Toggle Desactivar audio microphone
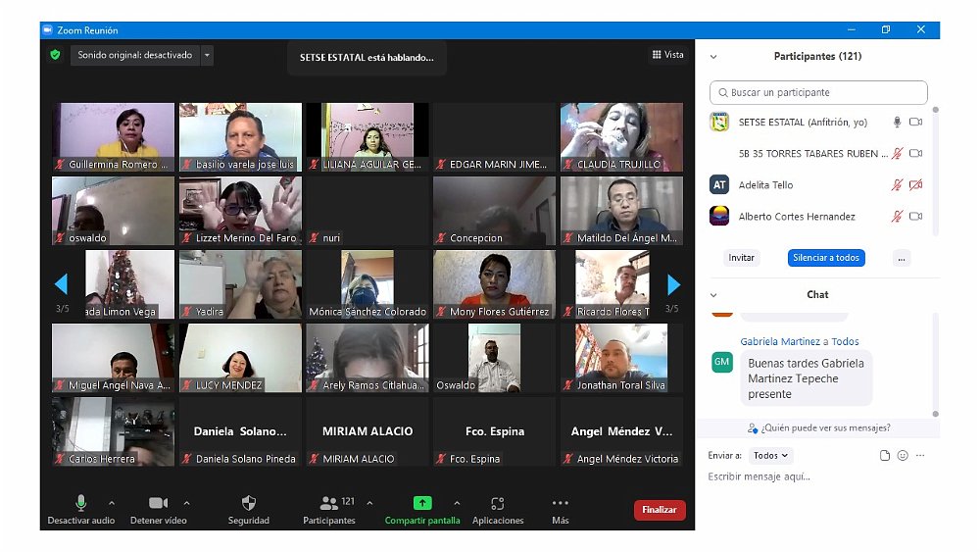The image size is (980, 552). click(80, 503)
